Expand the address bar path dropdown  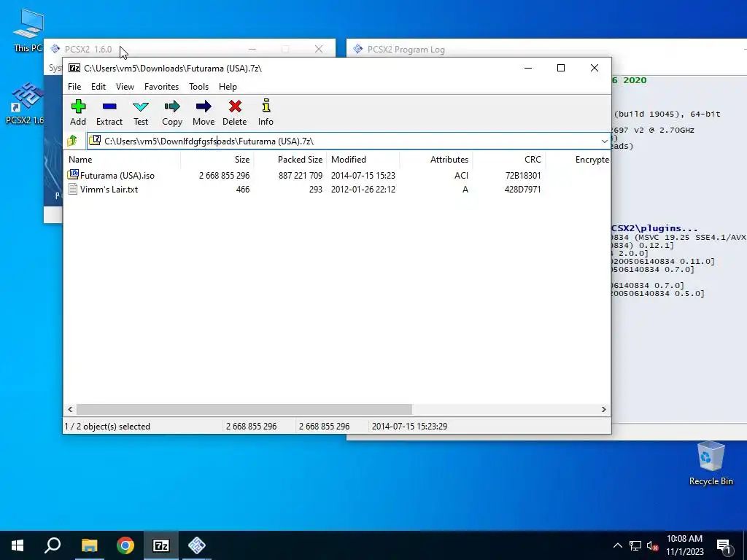[x=604, y=141]
